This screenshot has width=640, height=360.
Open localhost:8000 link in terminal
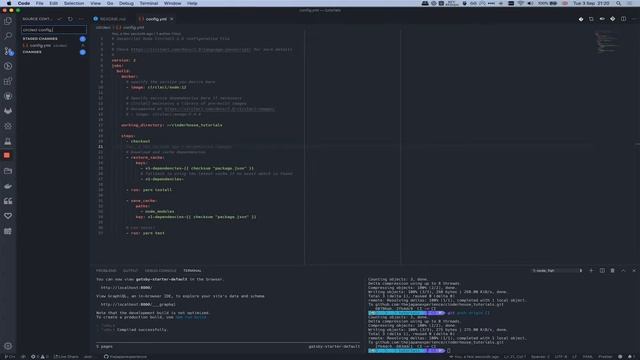coord(126,288)
